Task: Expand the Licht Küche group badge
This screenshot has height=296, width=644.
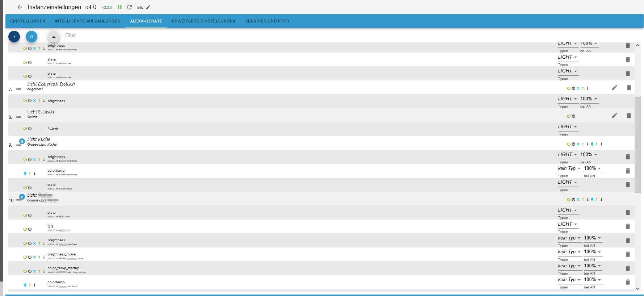Action: point(22,141)
